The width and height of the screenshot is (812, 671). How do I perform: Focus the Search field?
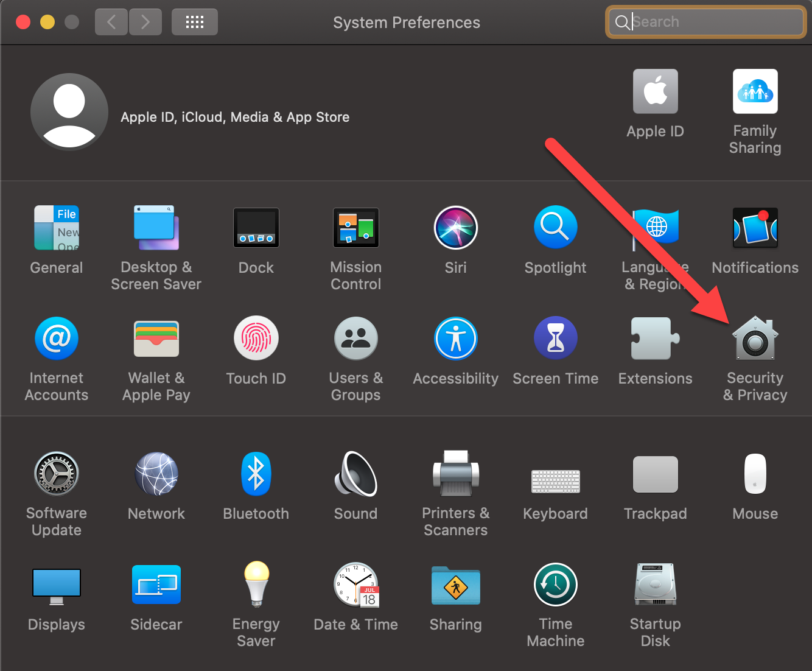[x=706, y=22]
